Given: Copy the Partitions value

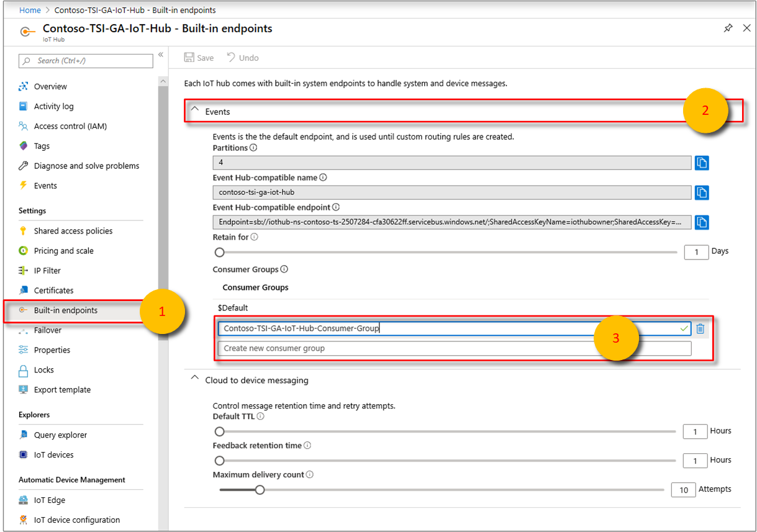Looking at the screenshot, I should pos(701,163).
